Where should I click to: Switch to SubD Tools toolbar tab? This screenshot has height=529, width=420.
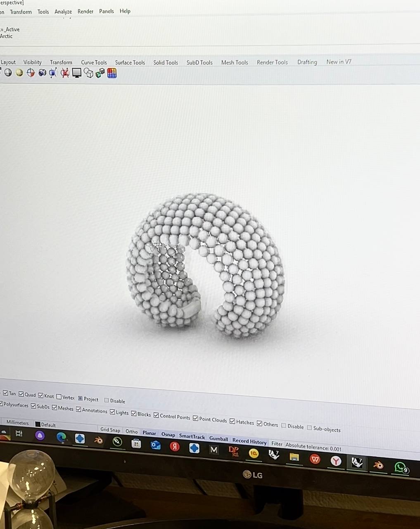[x=199, y=62]
